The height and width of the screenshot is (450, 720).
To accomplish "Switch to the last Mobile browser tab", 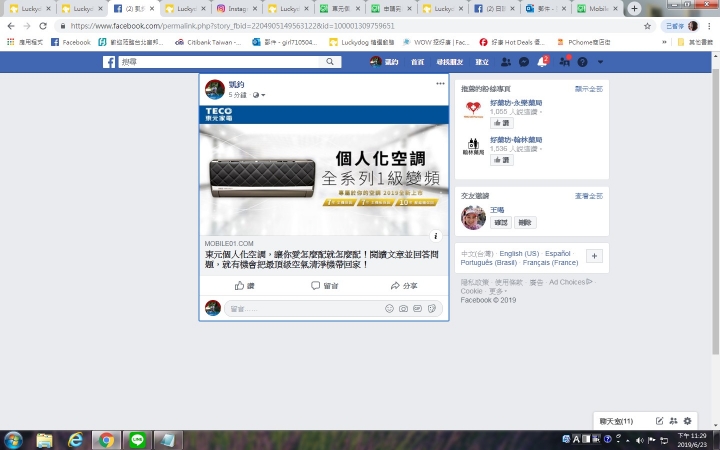I will pos(598,8).
